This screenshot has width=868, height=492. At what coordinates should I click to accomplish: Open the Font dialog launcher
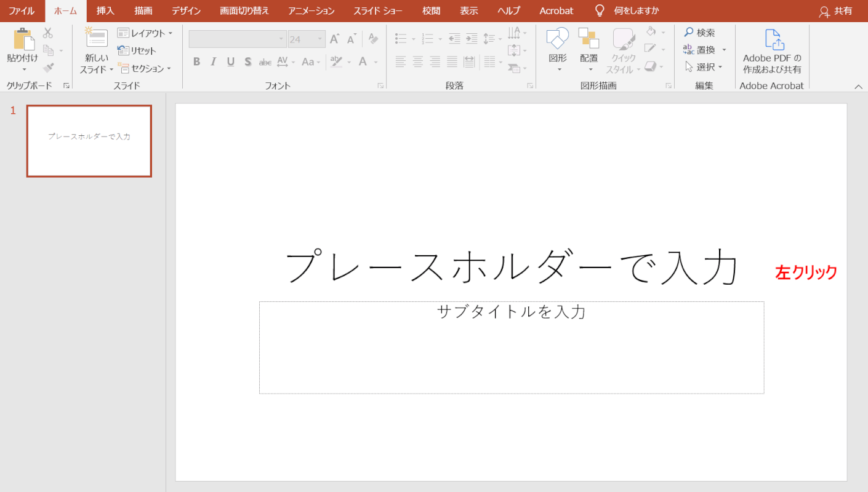point(380,86)
